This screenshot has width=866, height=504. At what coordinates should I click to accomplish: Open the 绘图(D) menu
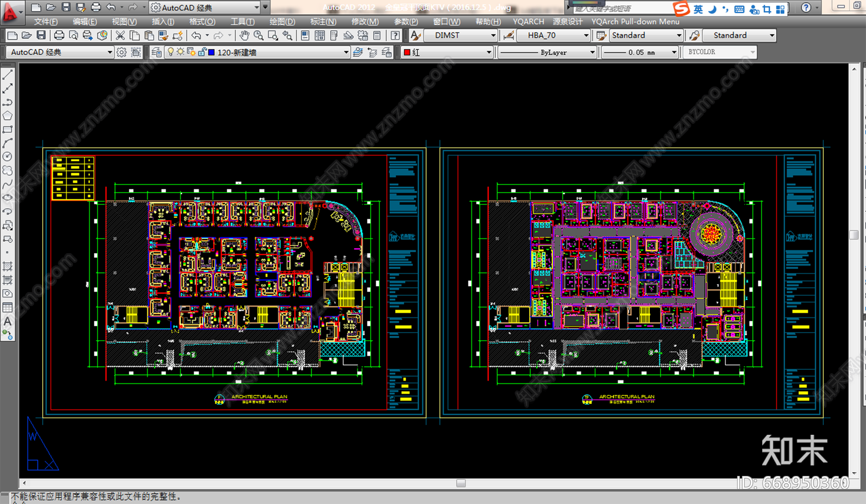click(x=282, y=22)
